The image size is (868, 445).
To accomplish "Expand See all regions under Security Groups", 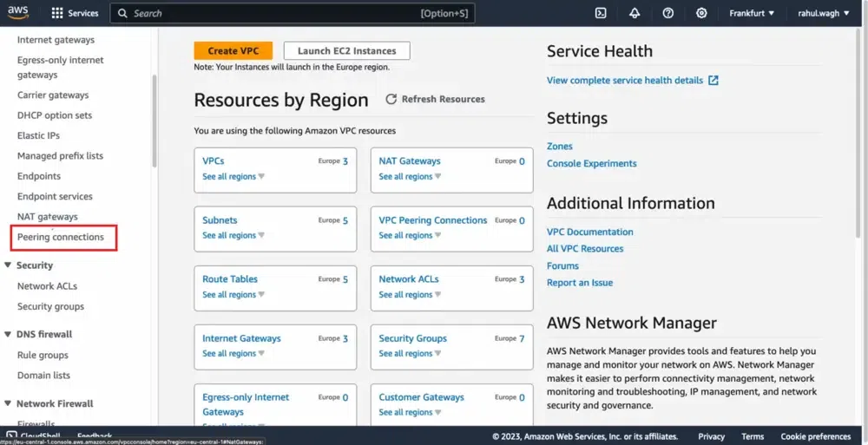I will 410,353.
